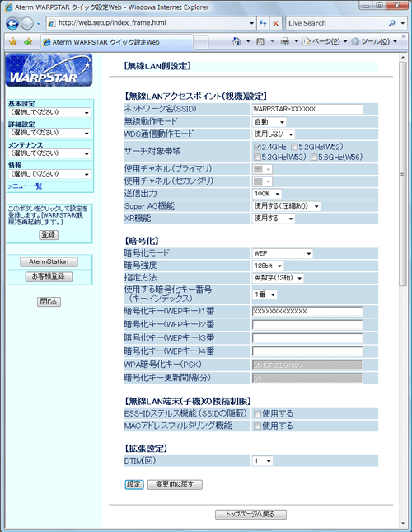
Task: Open the recent pages dropdown arrow
Action: (38, 24)
